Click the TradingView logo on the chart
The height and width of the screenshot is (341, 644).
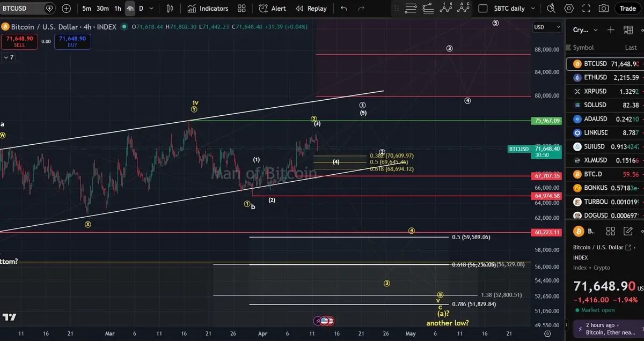(x=9, y=317)
